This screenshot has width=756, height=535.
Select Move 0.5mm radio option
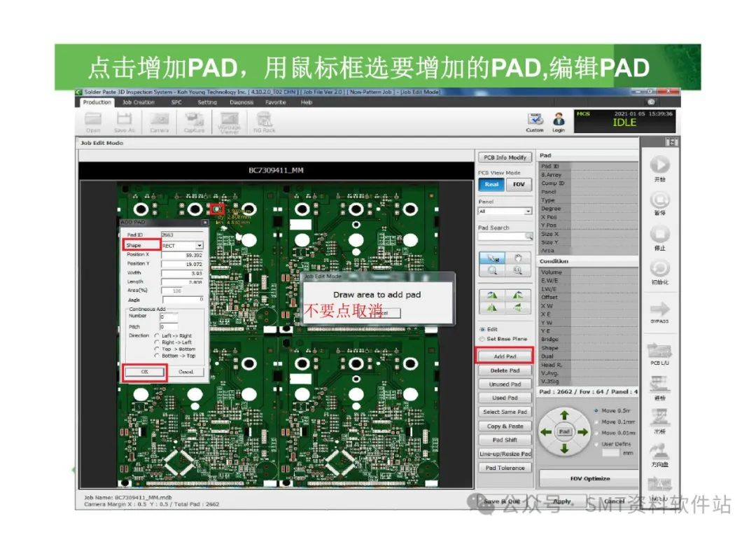pyautogui.click(x=596, y=410)
